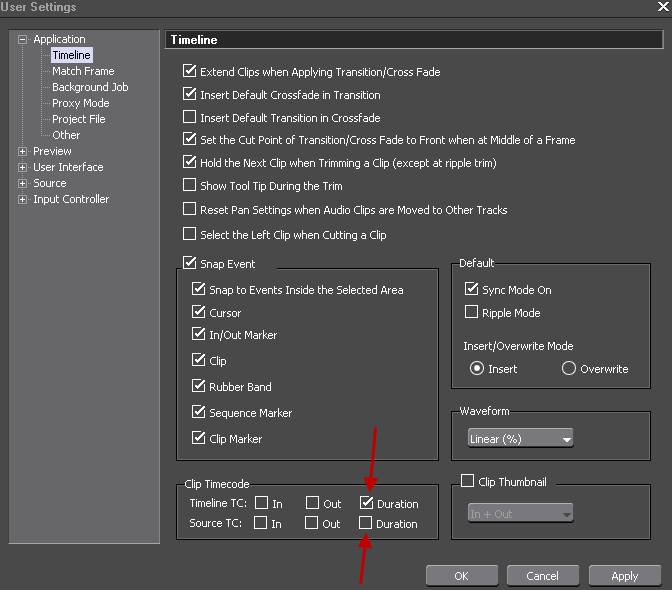
Task: Expand the Input Controller tree node
Action: [23, 199]
